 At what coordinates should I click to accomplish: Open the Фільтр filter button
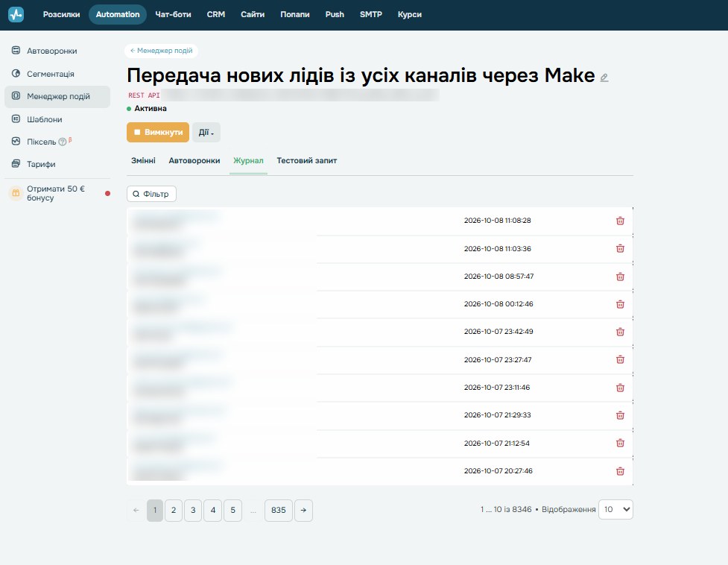[x=151, y=194]
